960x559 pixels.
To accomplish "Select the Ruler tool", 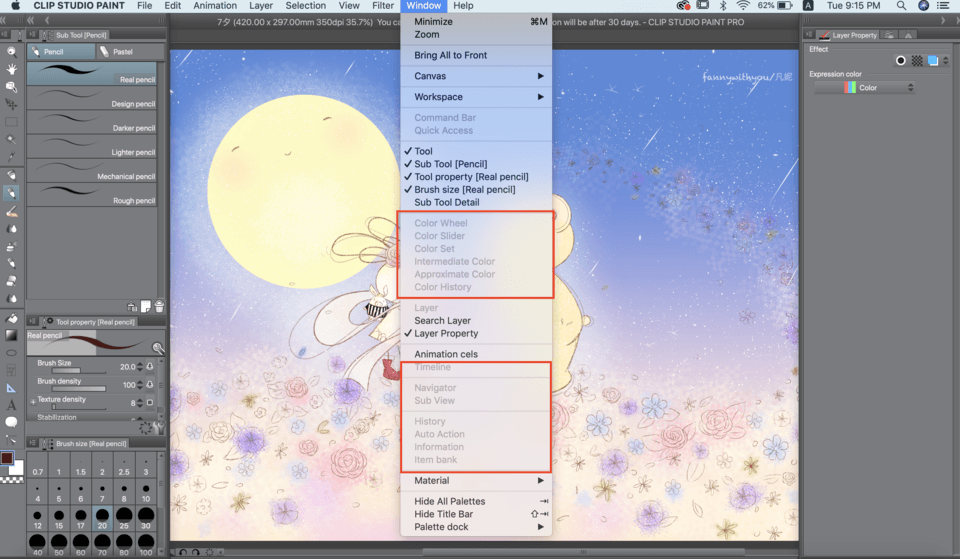I will coord(11,388).
